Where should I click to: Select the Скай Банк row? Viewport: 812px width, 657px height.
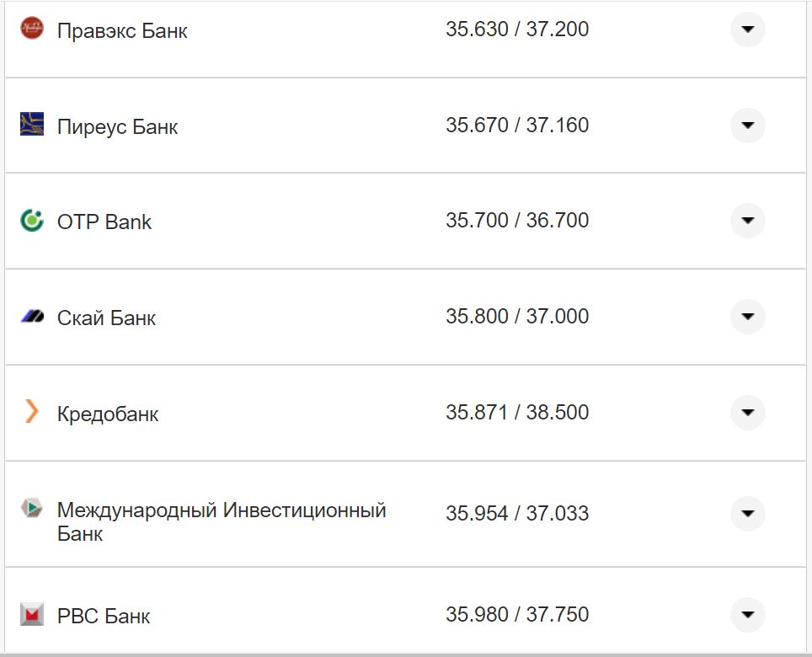(x=106, y=318)
